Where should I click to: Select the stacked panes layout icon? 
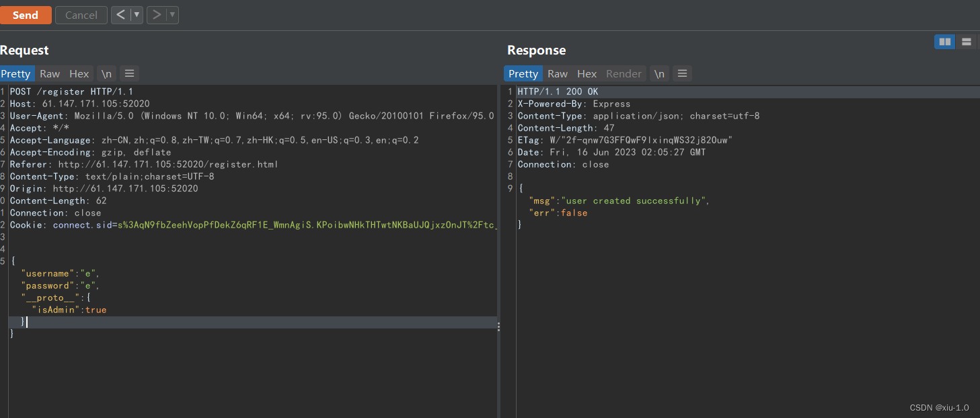967,41
